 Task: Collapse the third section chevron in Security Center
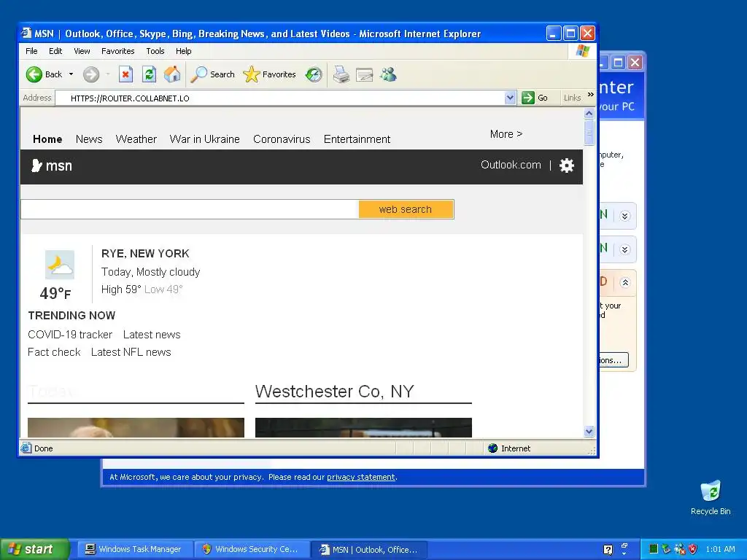click(x=624, y=282)
